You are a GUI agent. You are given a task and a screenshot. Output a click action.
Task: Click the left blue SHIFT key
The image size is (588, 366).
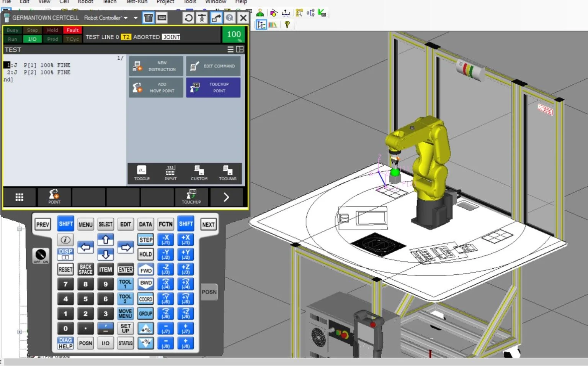tap(65, 224)
